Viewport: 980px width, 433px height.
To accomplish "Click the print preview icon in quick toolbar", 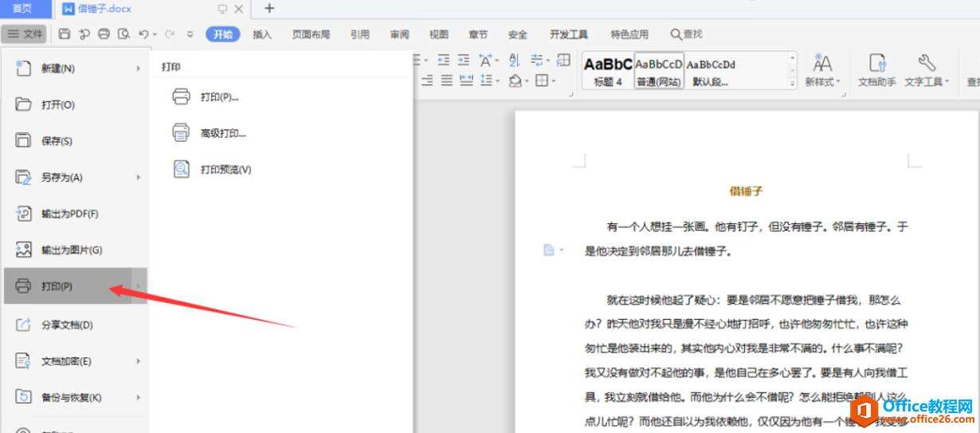I will pos(123,34).
